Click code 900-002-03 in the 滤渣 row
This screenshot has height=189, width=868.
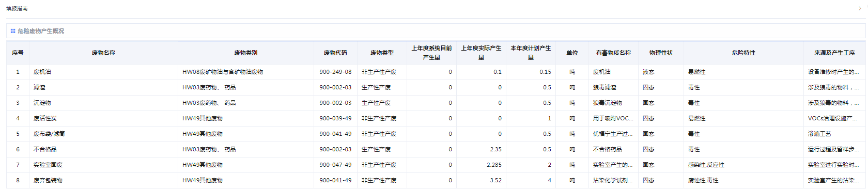335,87
